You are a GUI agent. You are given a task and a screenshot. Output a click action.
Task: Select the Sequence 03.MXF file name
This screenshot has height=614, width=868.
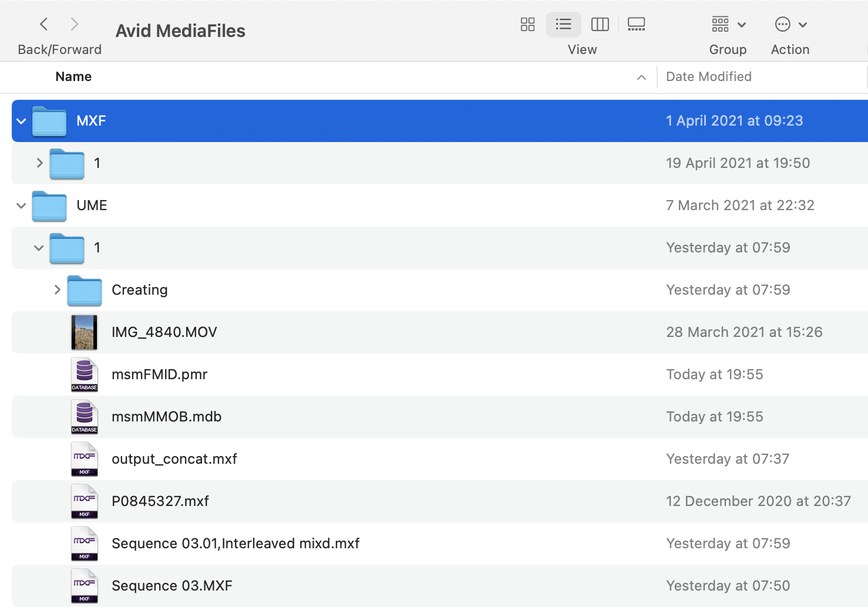(x=172, y=586)
